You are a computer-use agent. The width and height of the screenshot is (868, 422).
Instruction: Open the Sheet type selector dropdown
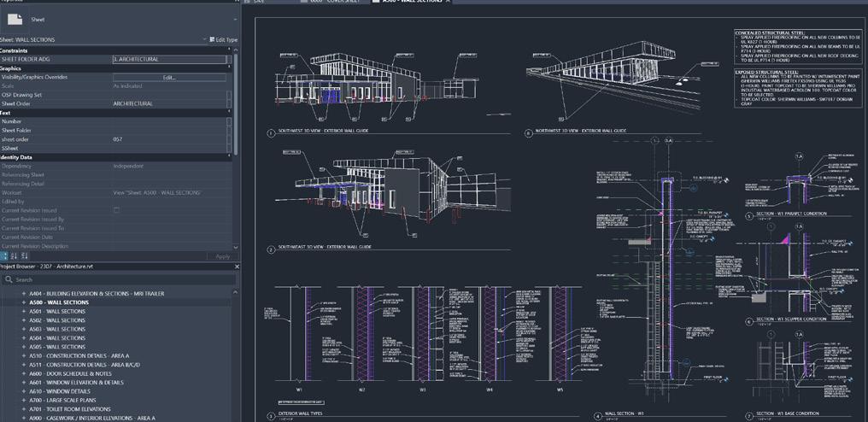pyautogui.click(x=236, y=20)
